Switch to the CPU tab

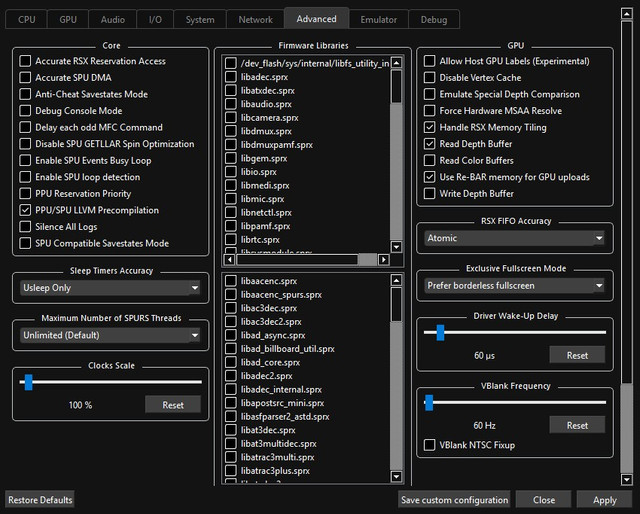point(26,19)
